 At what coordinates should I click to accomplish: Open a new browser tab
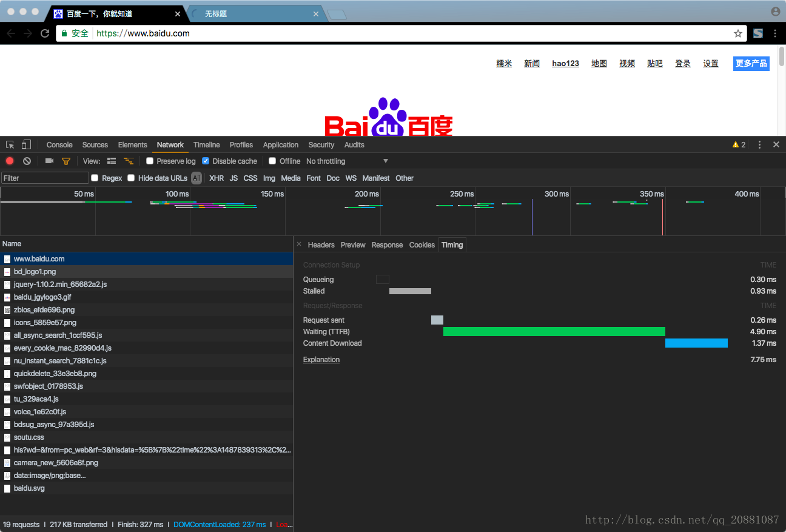337,14
